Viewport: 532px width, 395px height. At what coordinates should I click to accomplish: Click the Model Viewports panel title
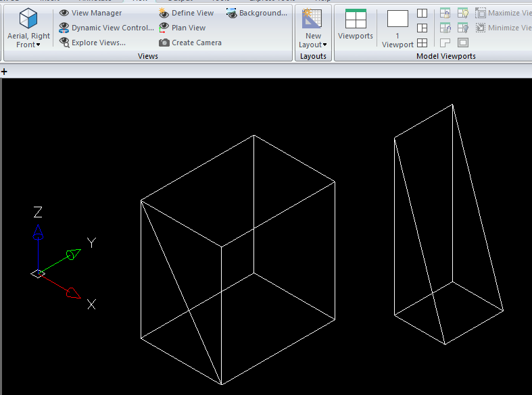(x=446, y=56)
